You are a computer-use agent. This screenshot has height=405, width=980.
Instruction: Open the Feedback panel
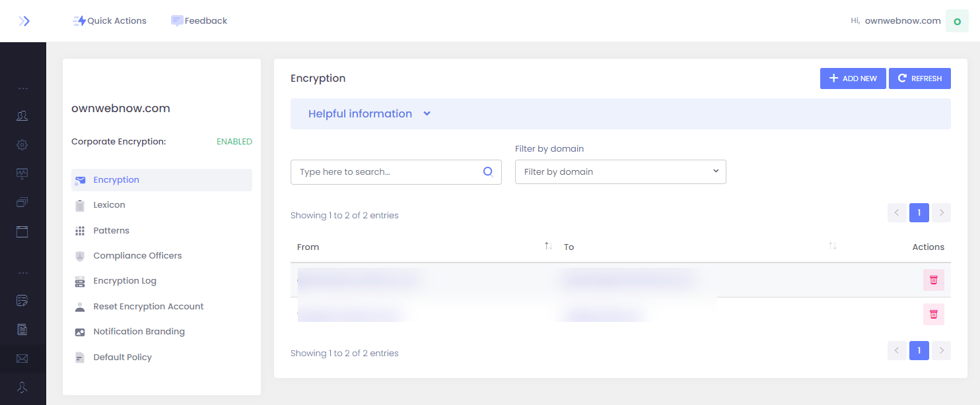pyautogui.click(x=198, y=20)
